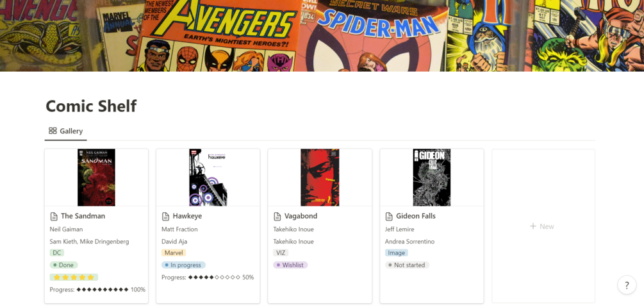Click the Hawkeye cover thumbnail
Image resolution: width=644 pixels, height=307 pixels.
[x=208, y=178]
